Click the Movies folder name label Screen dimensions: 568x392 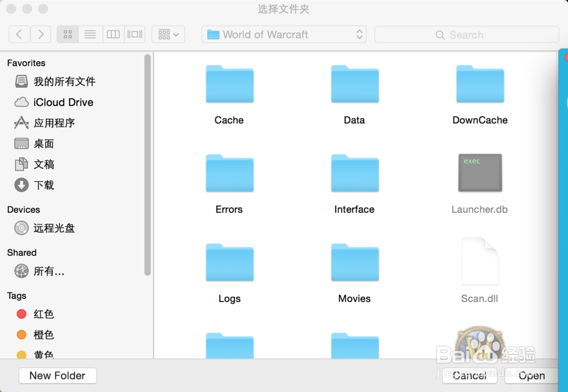tap(354, 298)
